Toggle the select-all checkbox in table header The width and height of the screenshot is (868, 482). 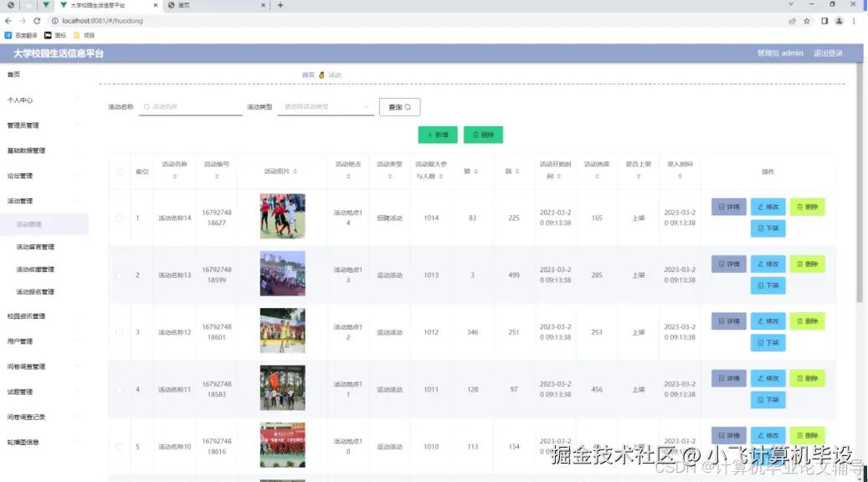[x=120, y=172]
